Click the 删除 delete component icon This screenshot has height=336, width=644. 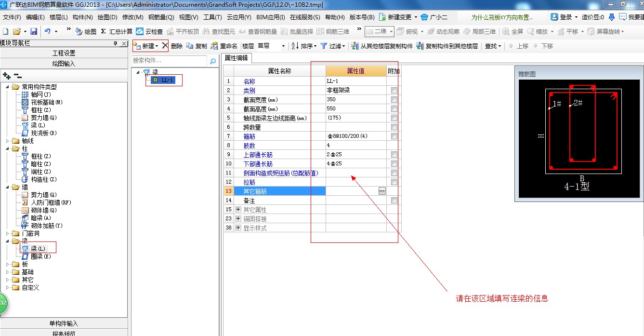click(x=165, y=46)
